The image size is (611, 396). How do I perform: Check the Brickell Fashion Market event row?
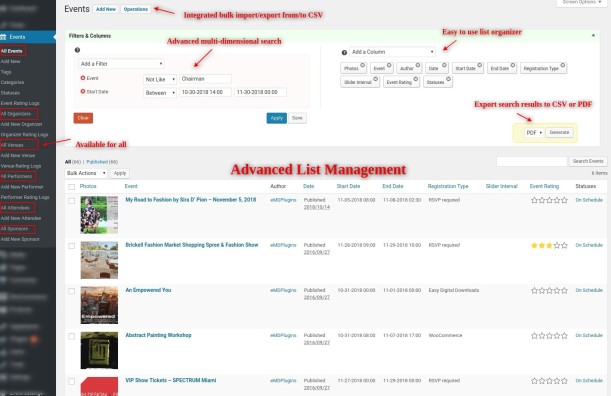click(72, 246)
